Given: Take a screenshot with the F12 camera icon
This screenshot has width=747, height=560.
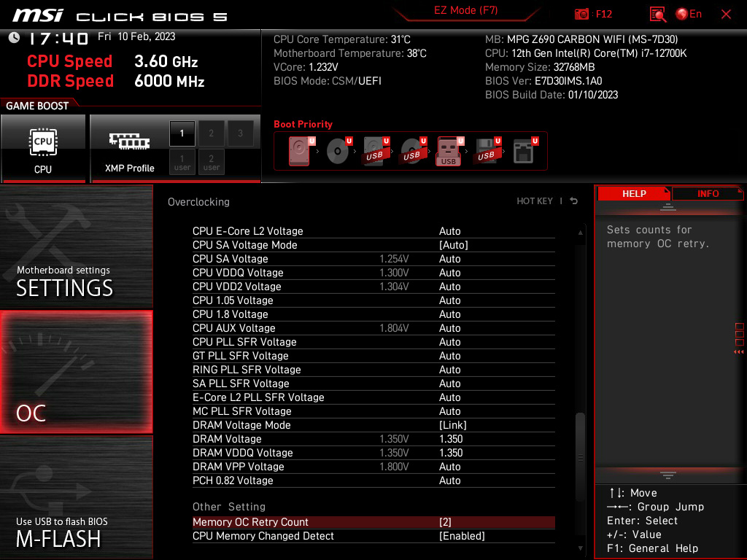Looking at the screenshot, I should 581,15.
